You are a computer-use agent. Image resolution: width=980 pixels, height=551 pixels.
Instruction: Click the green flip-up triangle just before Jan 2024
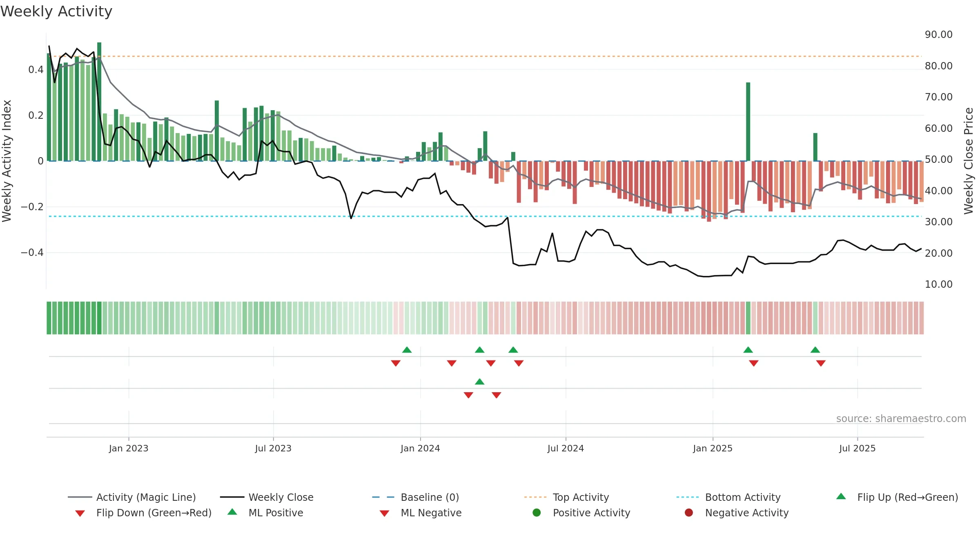(407, 350)
